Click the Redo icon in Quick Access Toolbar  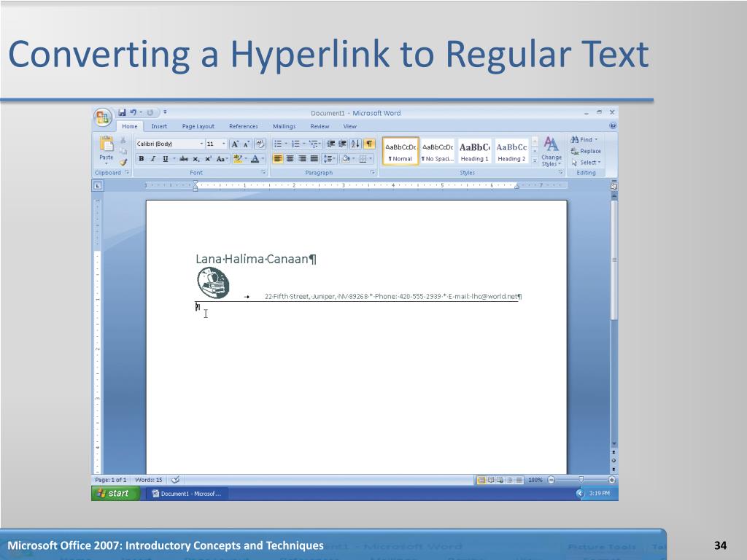pos(150,112)
